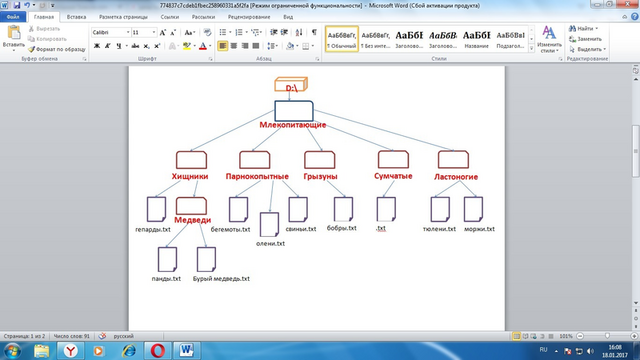Screen dimensions: 640x360
Task: Center align the paragraph text
Action: coord(233,46)
